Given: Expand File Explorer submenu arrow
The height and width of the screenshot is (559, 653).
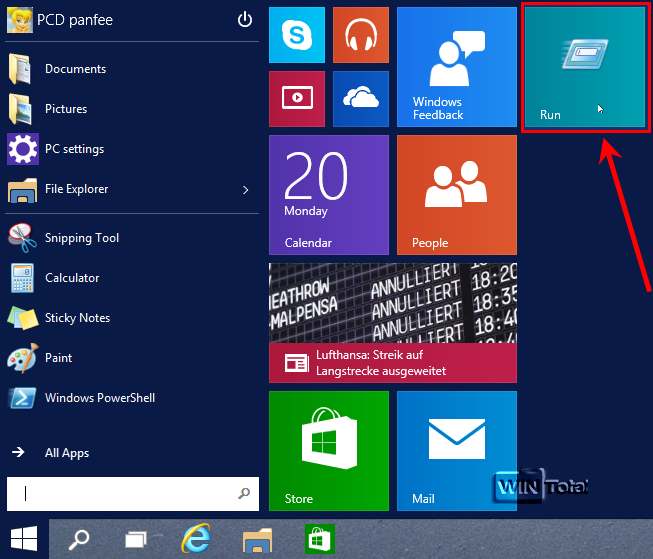Looking at the screenshot, I should pyautogui.click(x=245, y=189).
